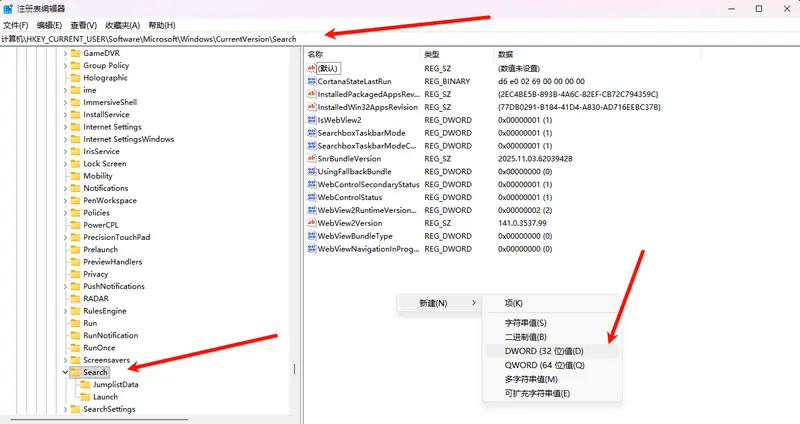The width and height of the screenshot is (800, 424).
Task: Click the IsWebView2 DWORD value icon
Action: [312, 120]
